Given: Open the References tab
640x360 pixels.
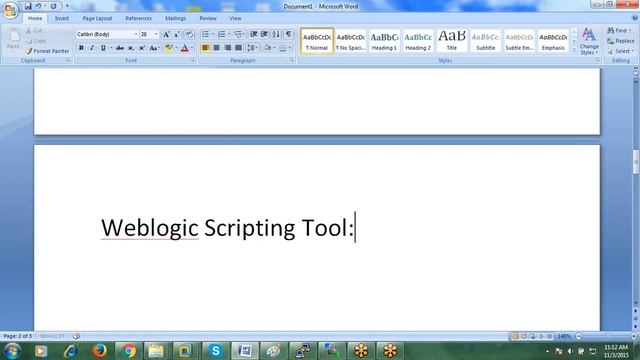Looking at the screenshot, I should tap(138, 18).
